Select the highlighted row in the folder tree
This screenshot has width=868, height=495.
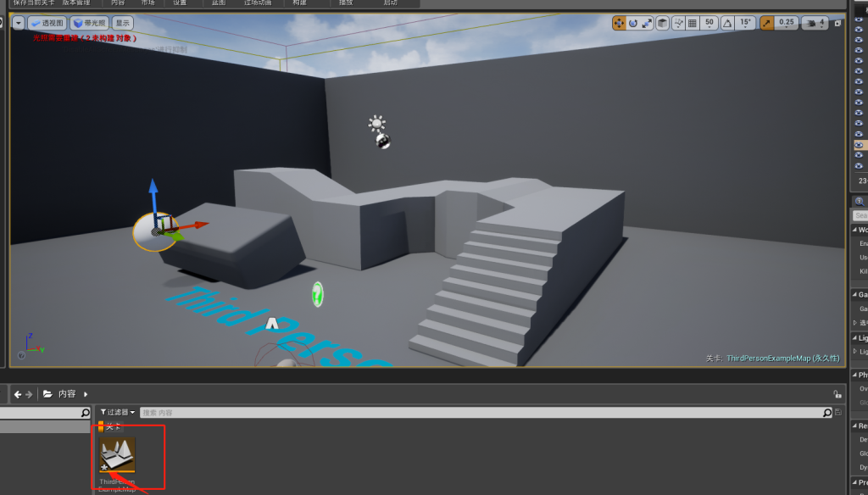coord(45,426)
